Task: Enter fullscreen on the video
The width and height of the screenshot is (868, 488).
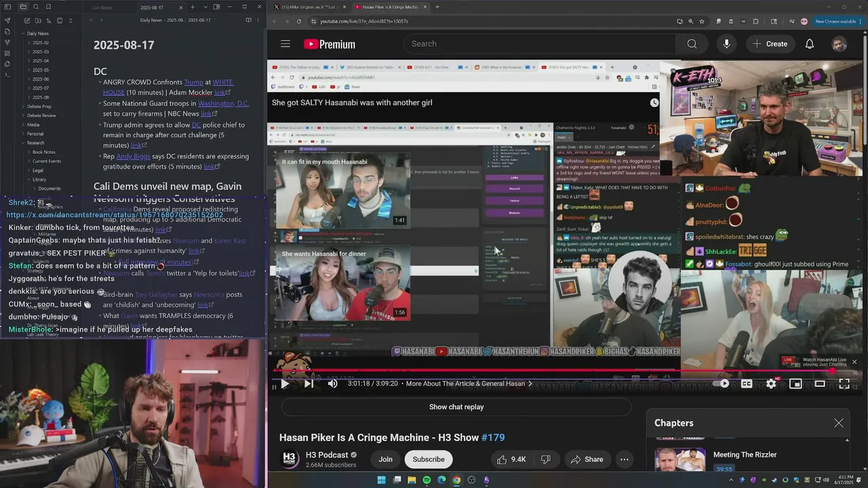Action: pyautogui.click(x=844, y=384)
